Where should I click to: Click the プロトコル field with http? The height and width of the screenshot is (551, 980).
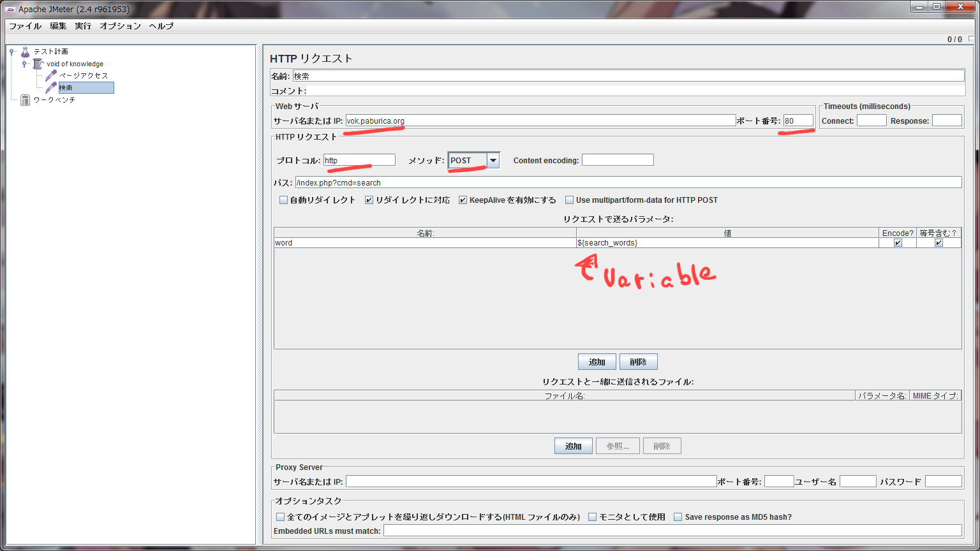[359, 160]
